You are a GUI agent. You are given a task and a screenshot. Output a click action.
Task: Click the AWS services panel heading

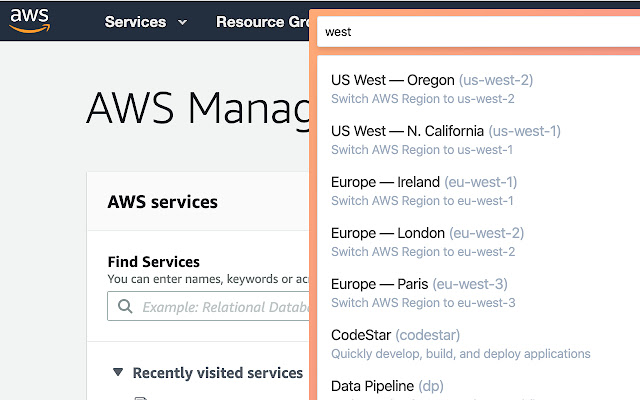(162, 202)
